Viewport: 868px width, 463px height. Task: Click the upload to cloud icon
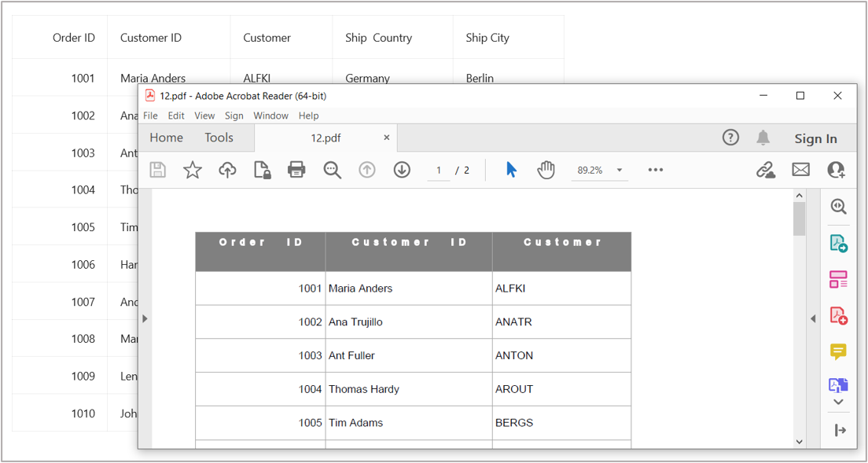click(227, 170)
